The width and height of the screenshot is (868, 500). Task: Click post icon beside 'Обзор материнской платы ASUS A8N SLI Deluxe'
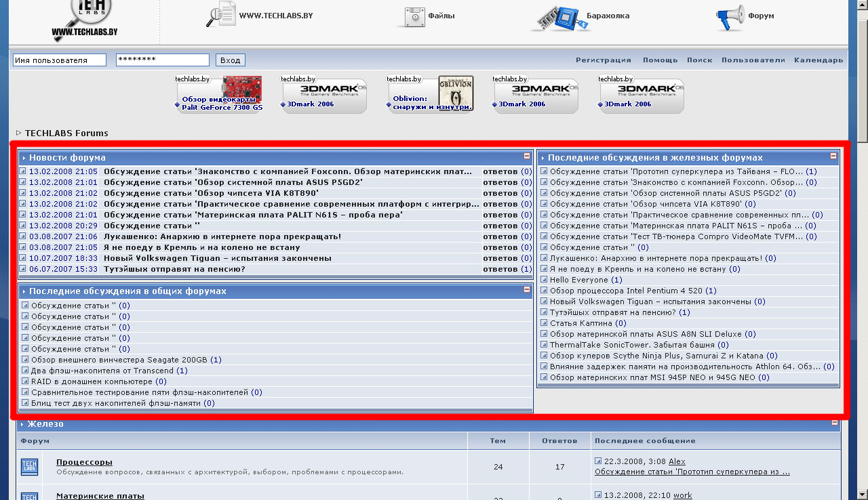tap(544, 334)
